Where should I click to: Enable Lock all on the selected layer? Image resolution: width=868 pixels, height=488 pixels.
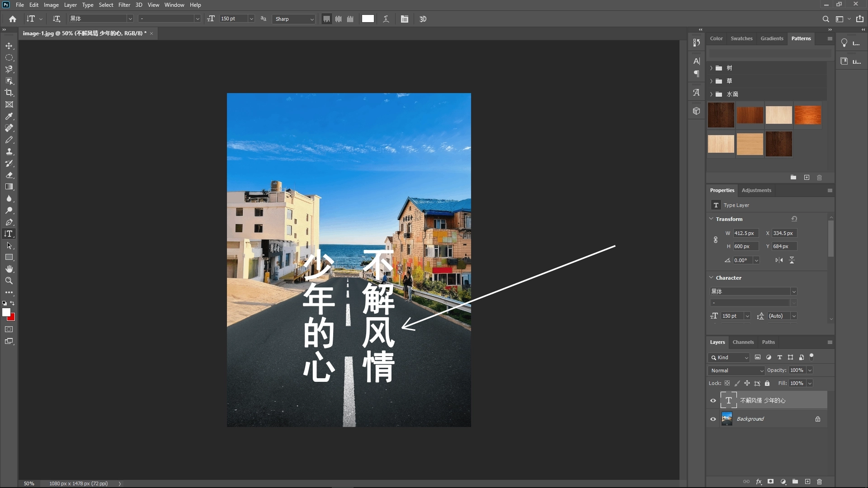click(767, 383)
